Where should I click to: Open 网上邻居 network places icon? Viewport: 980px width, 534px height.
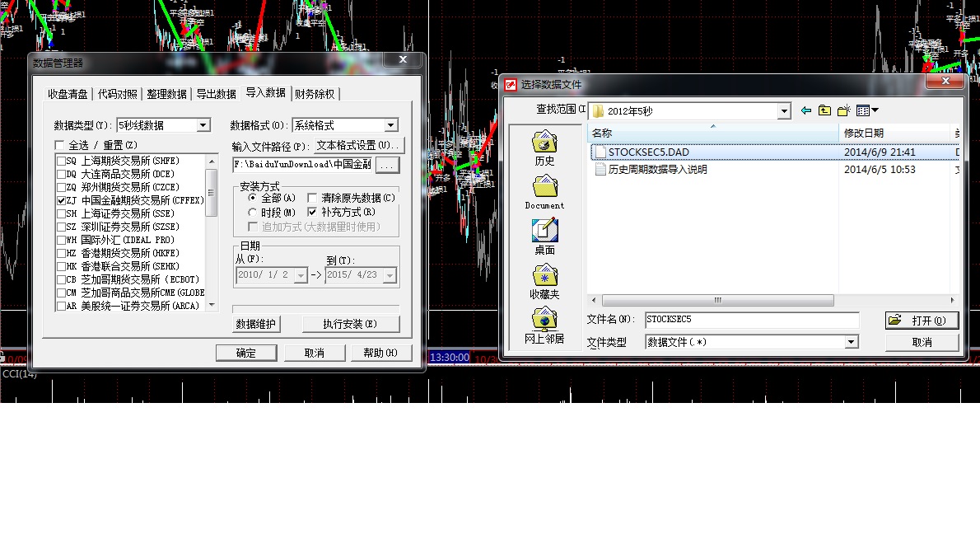pos(544,326)
